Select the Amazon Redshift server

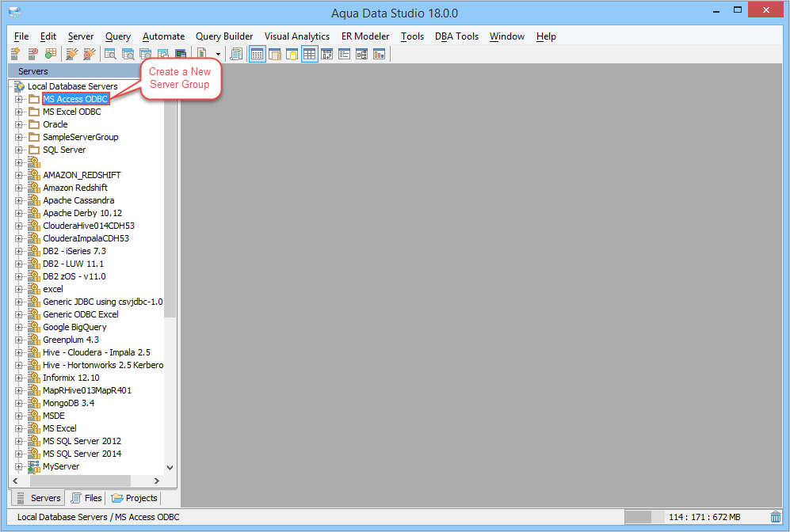(75, 188)
